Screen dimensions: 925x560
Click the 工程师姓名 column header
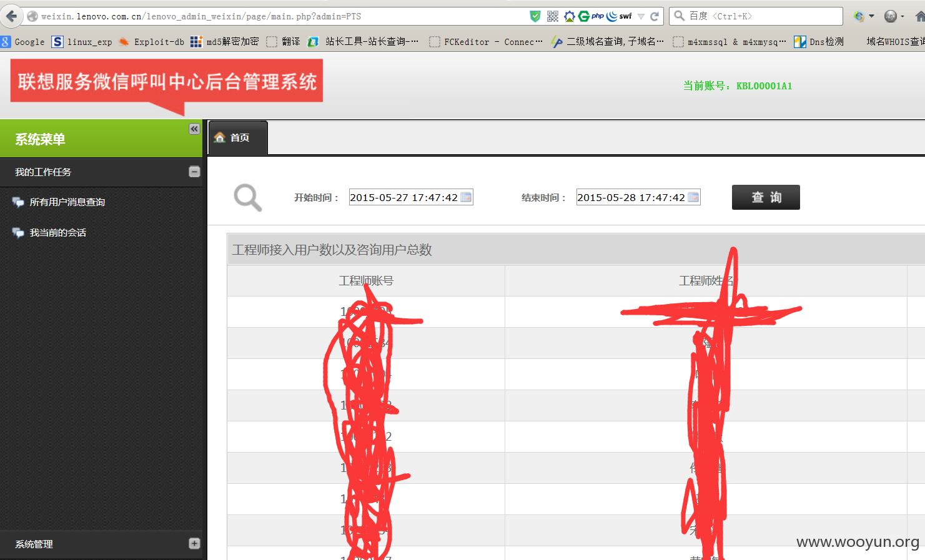click(706, 281)
